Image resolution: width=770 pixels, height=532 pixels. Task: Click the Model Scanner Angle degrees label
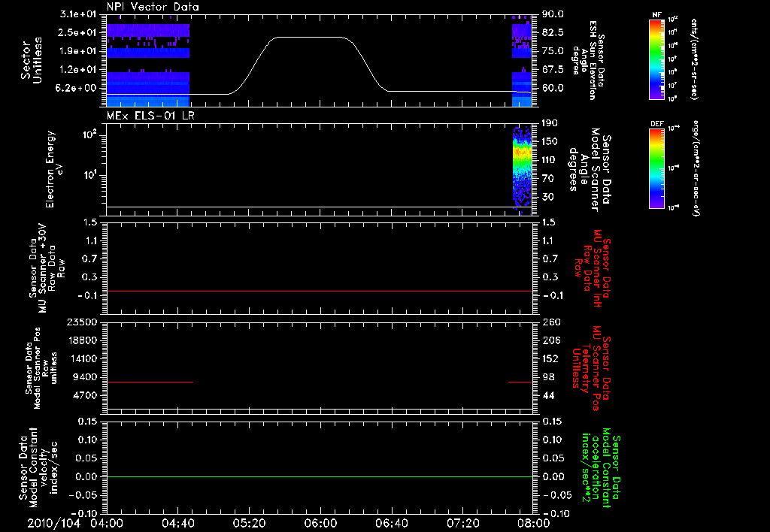pos(590,170)
